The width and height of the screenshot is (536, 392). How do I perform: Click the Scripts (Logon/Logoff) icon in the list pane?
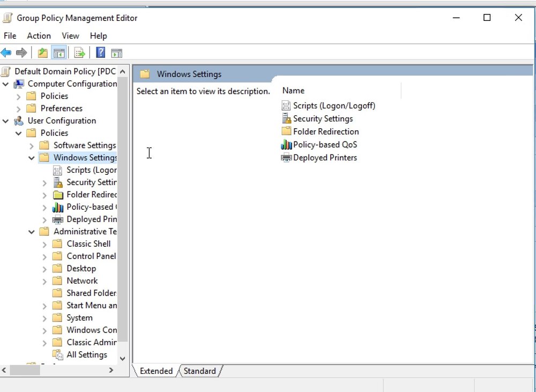click(x=286, y=106)
